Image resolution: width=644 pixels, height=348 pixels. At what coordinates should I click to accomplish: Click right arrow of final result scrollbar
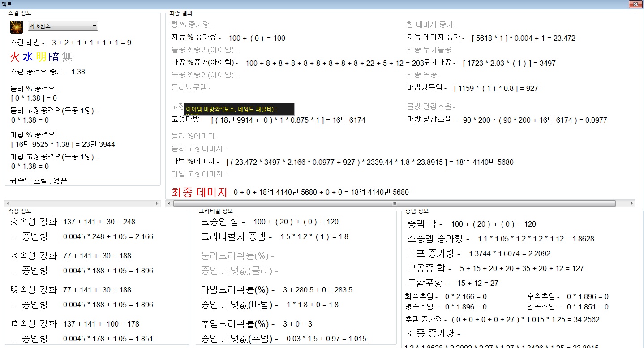(631, 203)
